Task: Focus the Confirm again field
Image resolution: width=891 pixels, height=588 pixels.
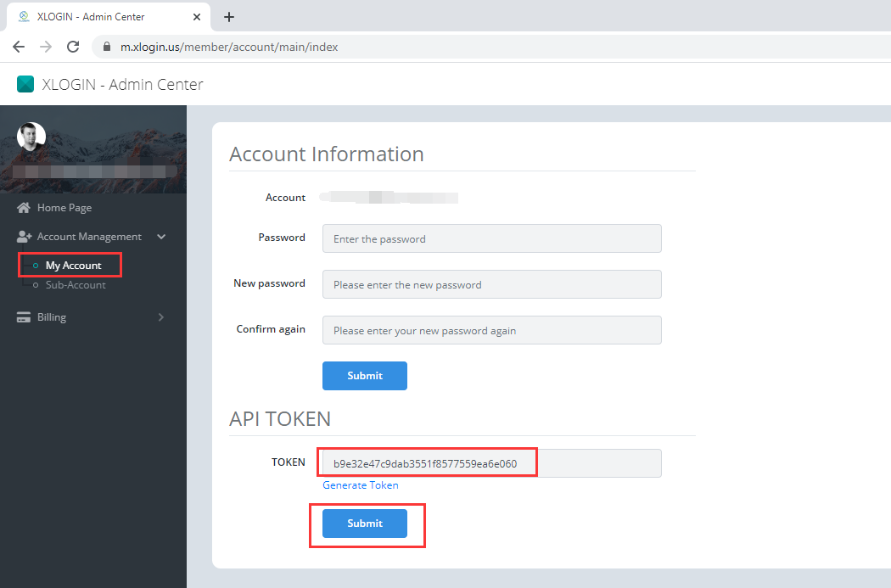Action: (x=492, y=330)
